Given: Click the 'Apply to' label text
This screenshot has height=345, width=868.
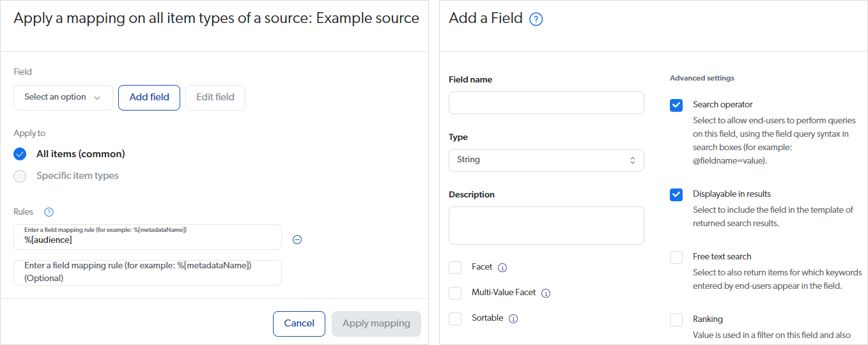Looking at the screenshot, I should (x=29, y=134).
